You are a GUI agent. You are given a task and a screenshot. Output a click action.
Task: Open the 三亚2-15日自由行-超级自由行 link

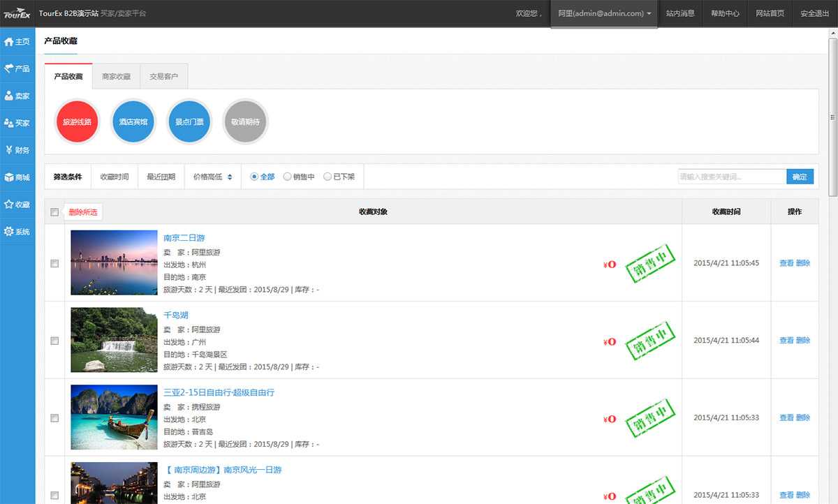tap(219, 393)
